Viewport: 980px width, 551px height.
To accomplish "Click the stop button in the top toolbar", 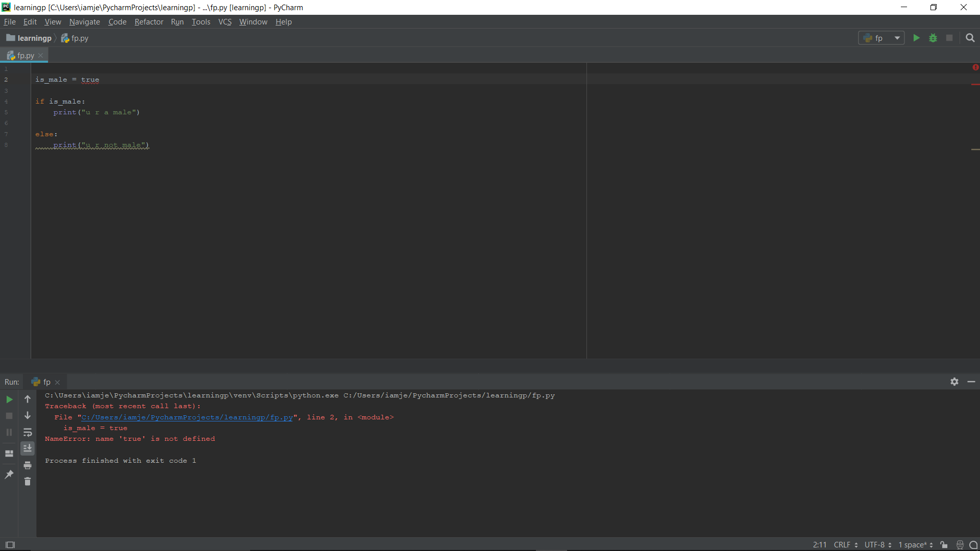I will 949,38.
